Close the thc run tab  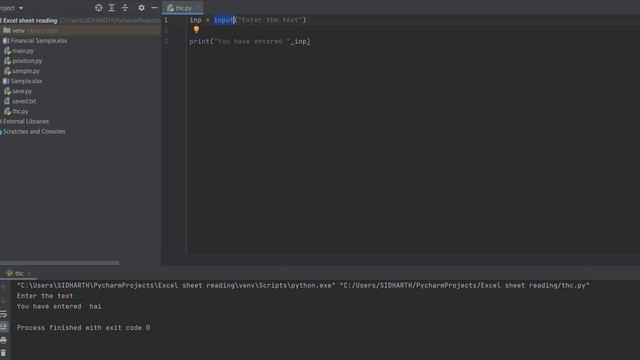click(x=29, y=273)
